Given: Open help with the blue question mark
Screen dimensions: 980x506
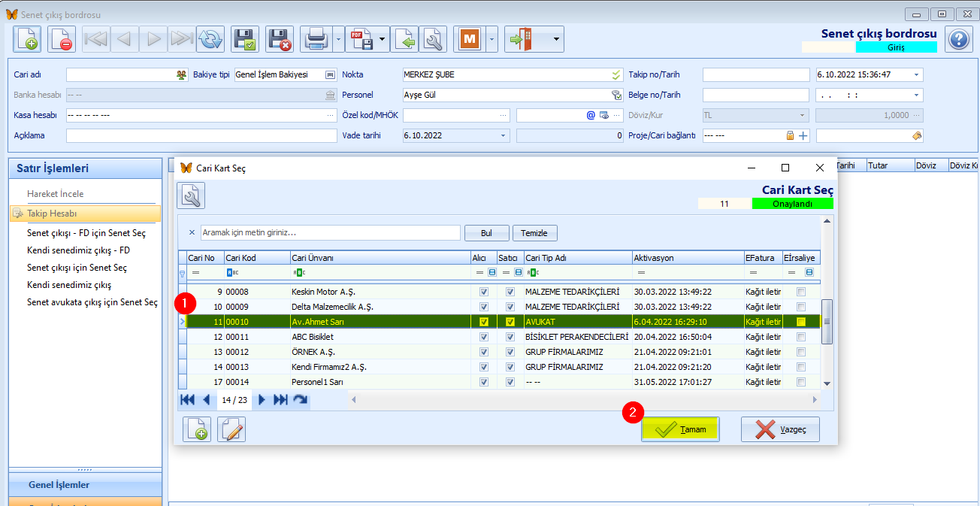Looking at the screenshot, I should 957,39.
